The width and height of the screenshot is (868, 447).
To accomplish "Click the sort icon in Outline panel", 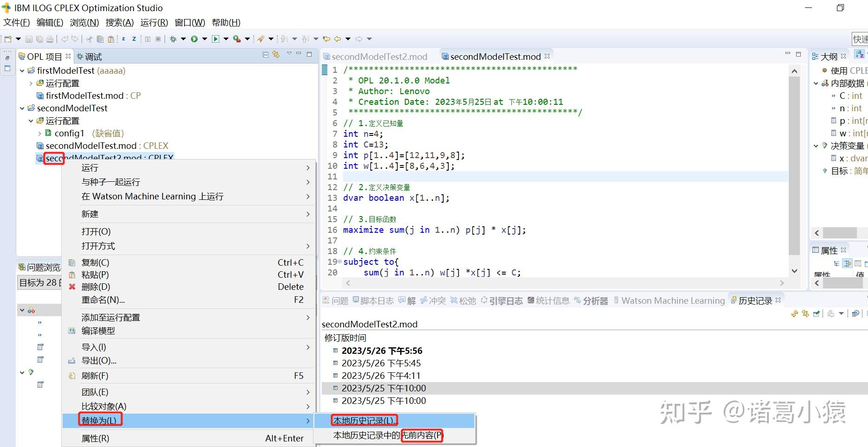I will [x=859, y=55].
